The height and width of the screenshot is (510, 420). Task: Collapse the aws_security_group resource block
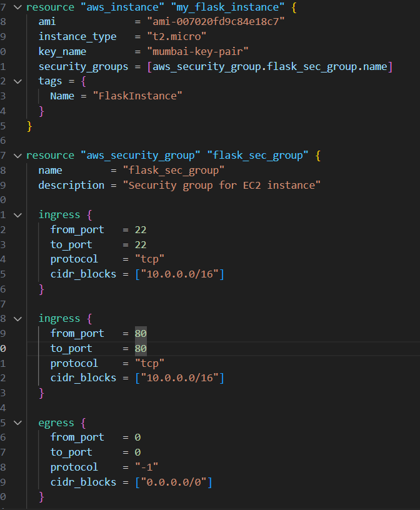[17, 156]
